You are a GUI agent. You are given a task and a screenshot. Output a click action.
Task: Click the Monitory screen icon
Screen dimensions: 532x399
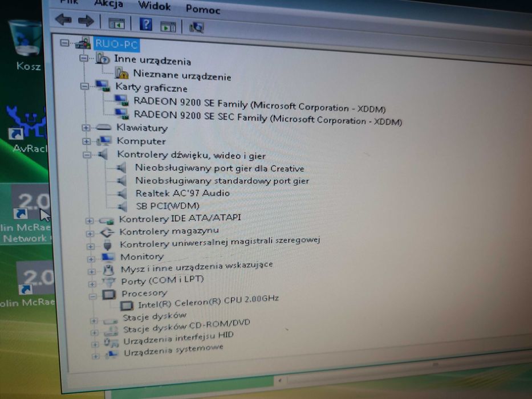(x=108, y=257)
